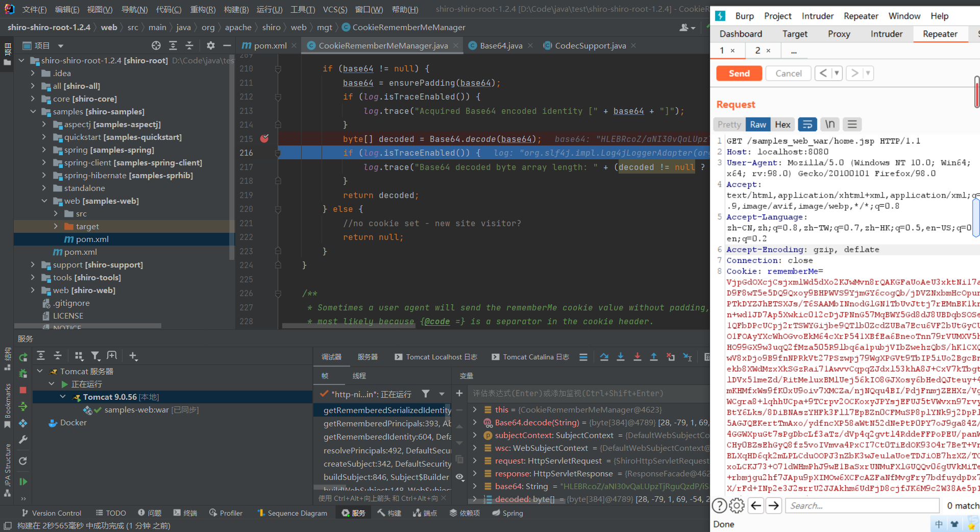The width and height of the screenshot is (980, 532).
Task: Open Project panel gear settings
Action: (211, 46)
